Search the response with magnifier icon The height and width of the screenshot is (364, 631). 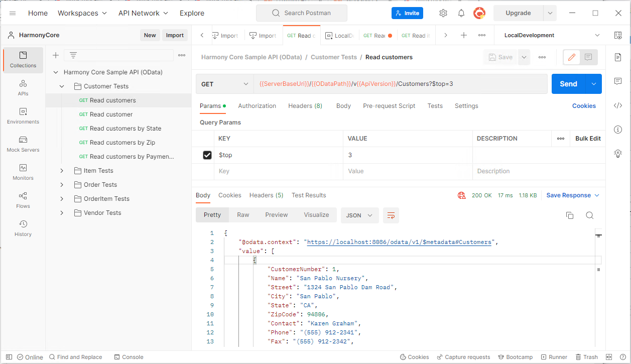pyautogui.click(x=590, y=215)
